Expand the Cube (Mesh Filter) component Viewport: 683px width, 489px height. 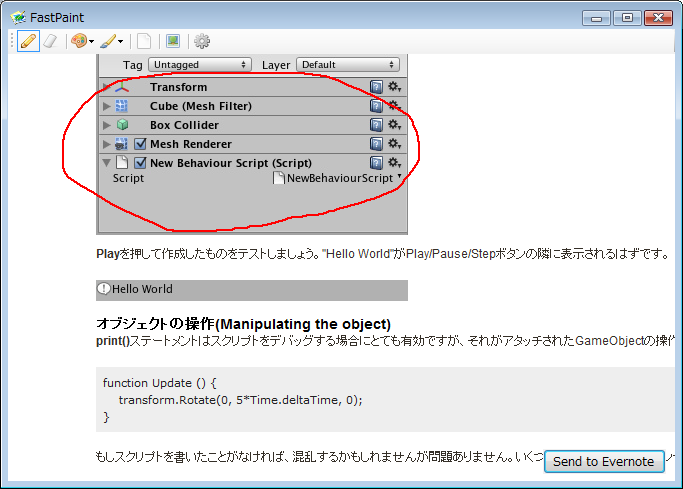tap(106, 106)
